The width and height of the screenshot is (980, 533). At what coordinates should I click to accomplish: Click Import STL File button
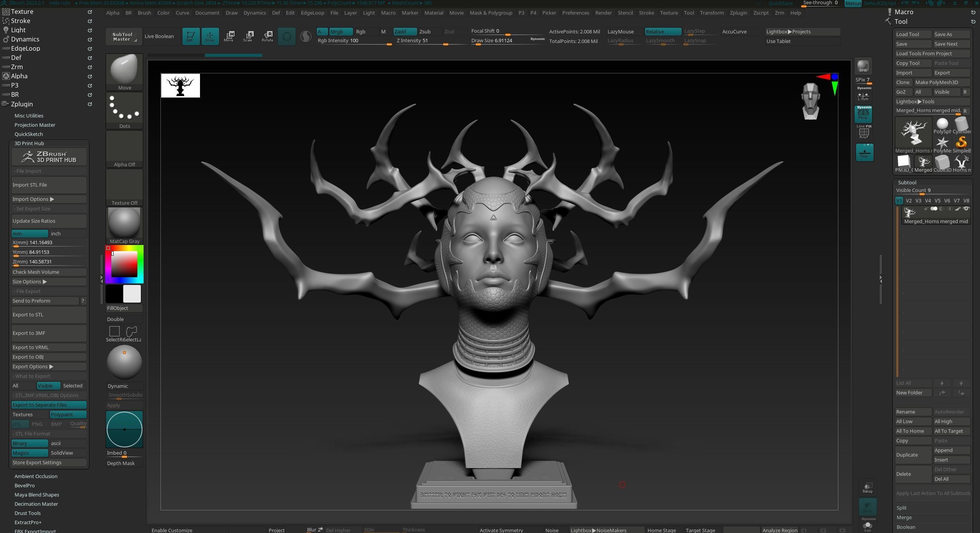(x=49, y=185)
